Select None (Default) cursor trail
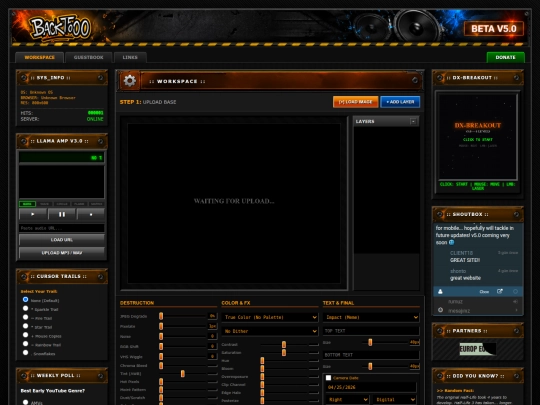This screenshot has height=405, width=540. [25, 300]
